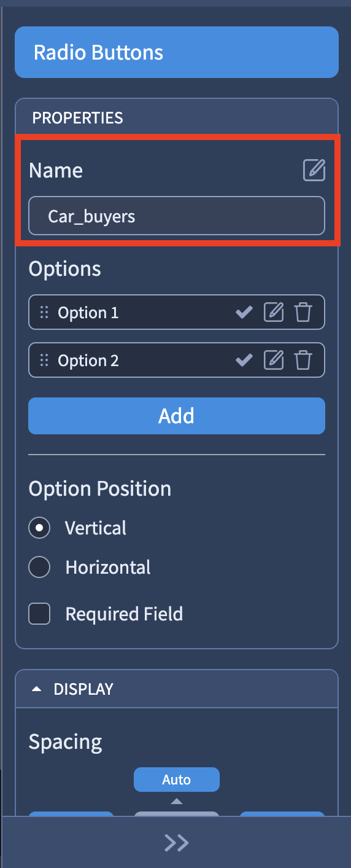
Task: Click the Radio Buttons title bar
Action: coord(177,52)
